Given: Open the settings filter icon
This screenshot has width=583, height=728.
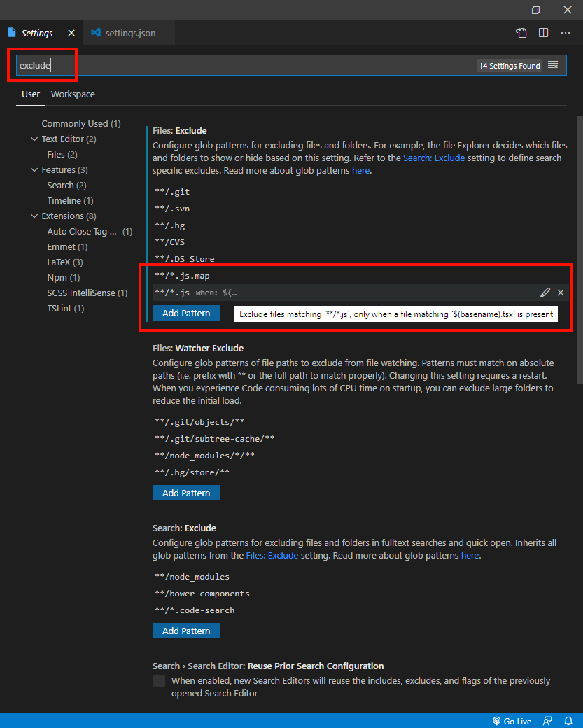Looking at the screenshot, I should click(553, 65).
